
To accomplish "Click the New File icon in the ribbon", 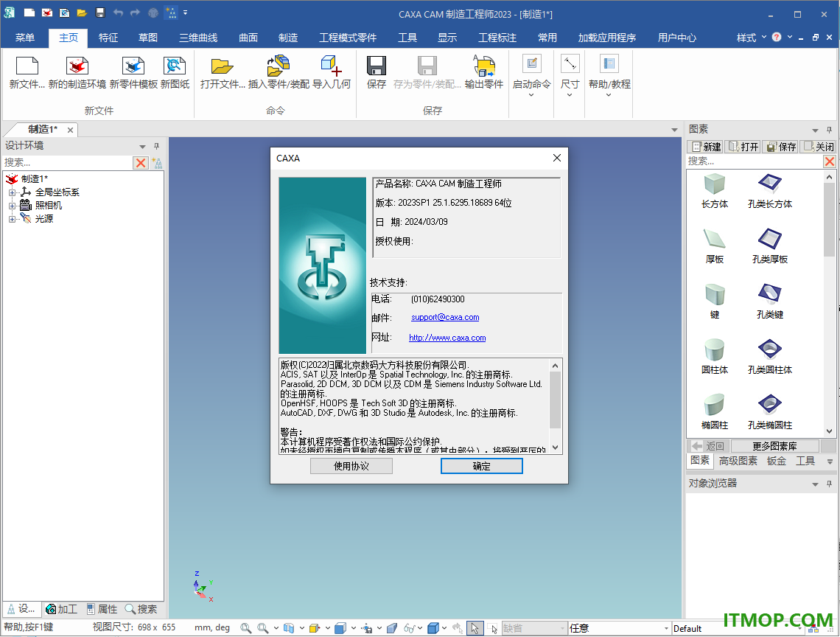I will 27,66.
